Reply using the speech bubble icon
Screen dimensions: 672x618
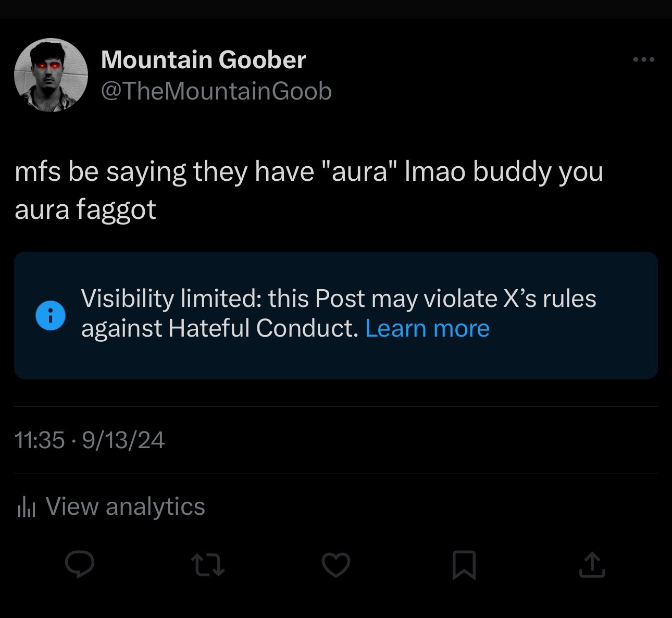coord(80,565)
